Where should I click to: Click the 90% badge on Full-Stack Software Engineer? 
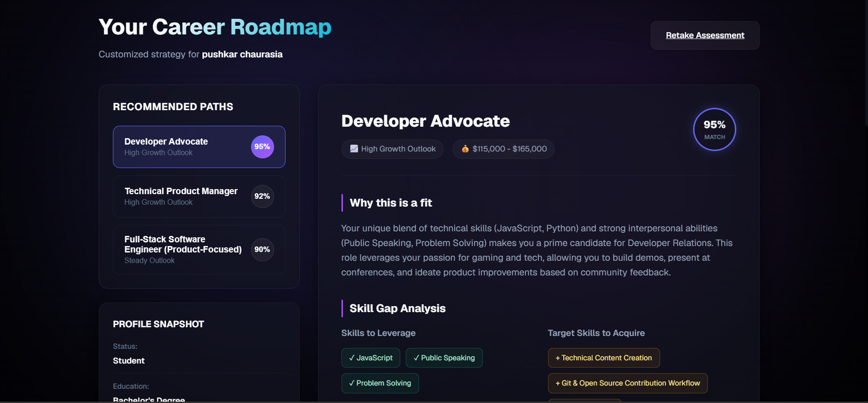click(x=262, y=250)
